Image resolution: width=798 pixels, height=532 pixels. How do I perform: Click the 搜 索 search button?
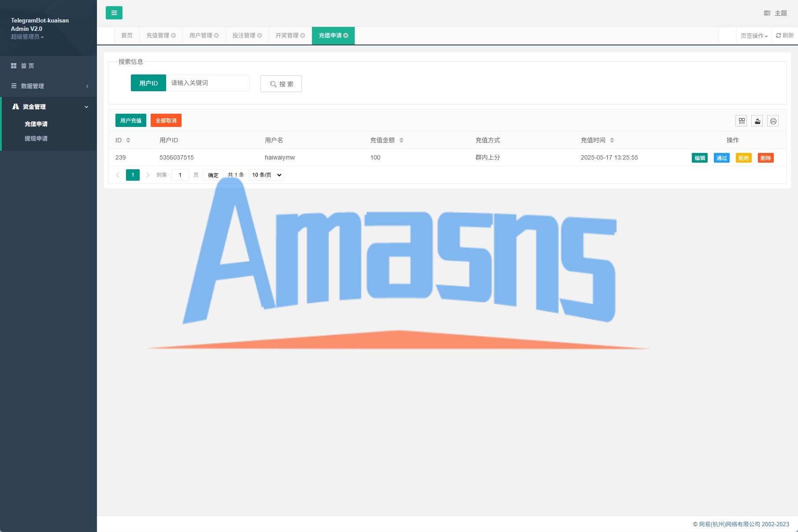click(281, 84)
